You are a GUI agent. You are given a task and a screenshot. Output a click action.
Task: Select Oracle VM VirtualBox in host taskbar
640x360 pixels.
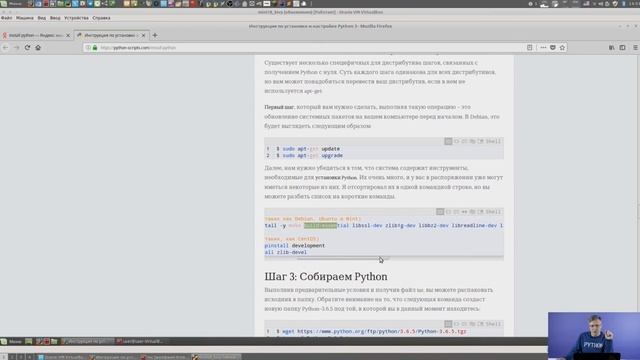click(61, 357)
